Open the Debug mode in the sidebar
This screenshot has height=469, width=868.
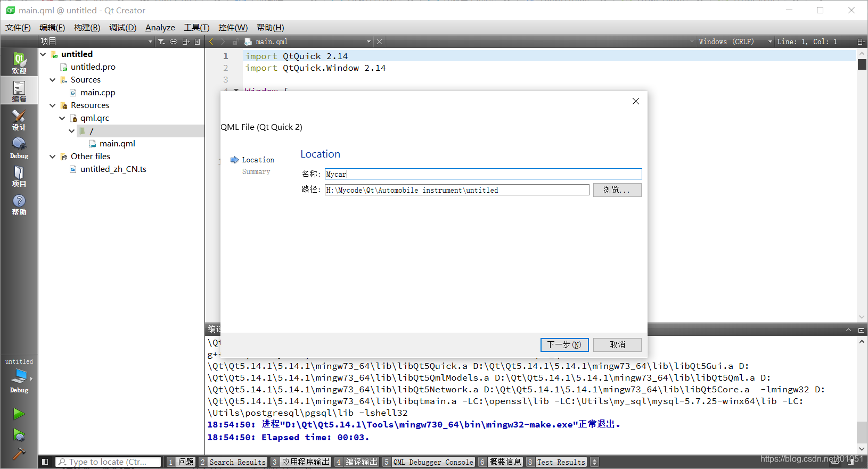(x=19, y=148)
